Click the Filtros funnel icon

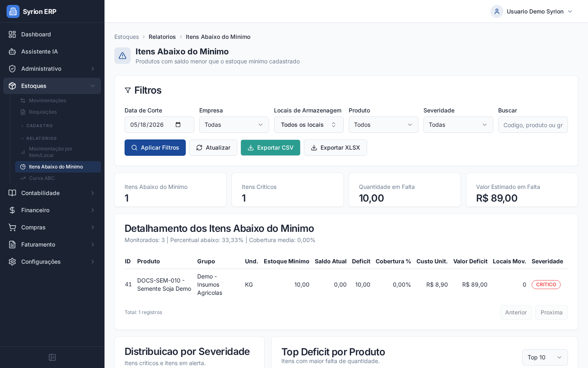point(128,90)
